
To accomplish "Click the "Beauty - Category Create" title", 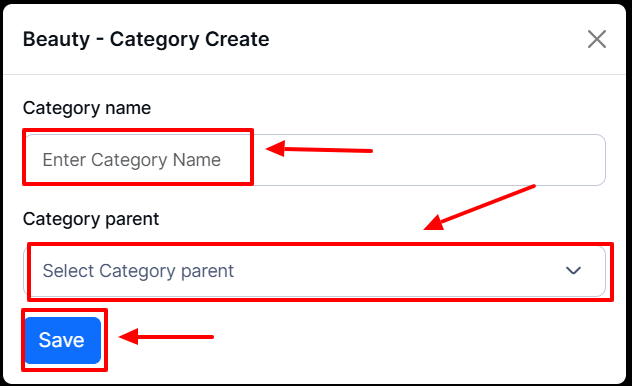I will click(146, 39).
